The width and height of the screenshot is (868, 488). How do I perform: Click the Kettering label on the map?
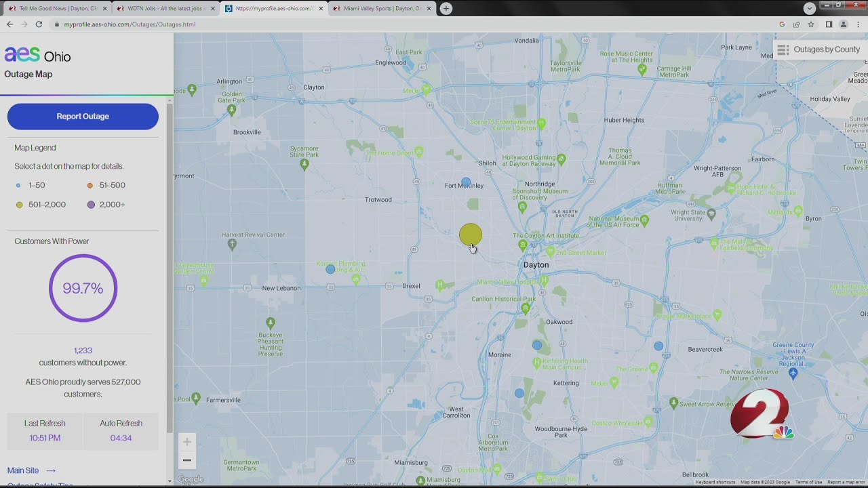(566, 383)
